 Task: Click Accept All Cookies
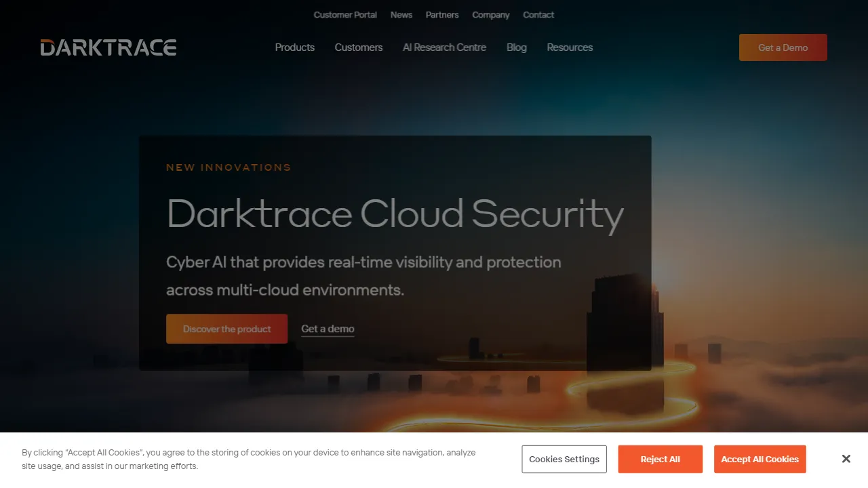759,459
